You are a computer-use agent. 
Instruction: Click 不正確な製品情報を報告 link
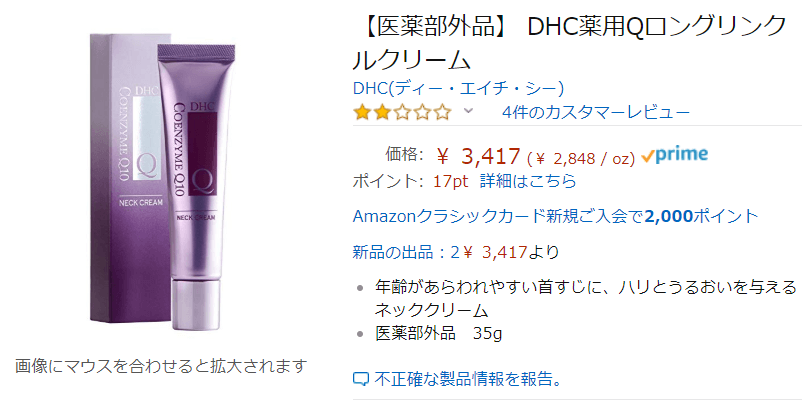point(468,379)
